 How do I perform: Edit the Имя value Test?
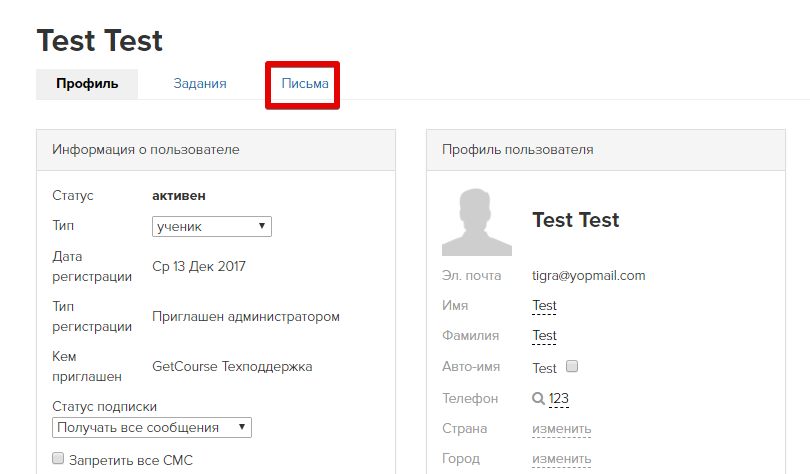tap(544, 306)
